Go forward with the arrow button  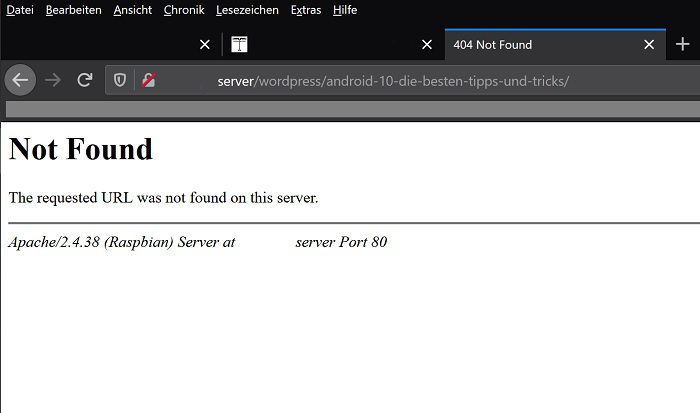pyautogui.click(x=53, y=80)
